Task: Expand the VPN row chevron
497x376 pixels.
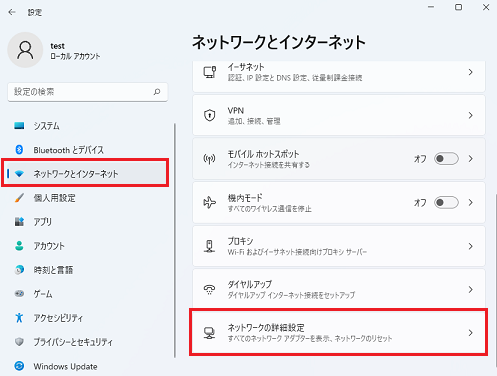Action: tap(470, 115)
